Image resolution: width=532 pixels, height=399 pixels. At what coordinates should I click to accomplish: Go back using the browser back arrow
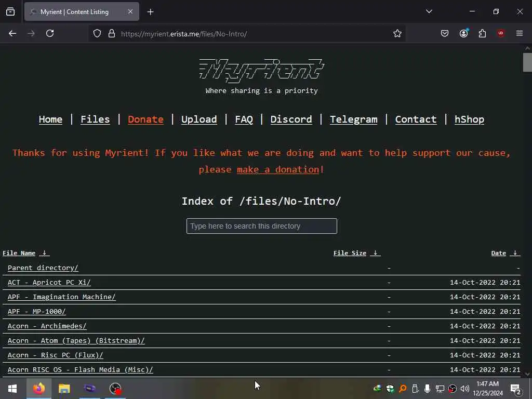pyautogui.click(x=12, y=34)
